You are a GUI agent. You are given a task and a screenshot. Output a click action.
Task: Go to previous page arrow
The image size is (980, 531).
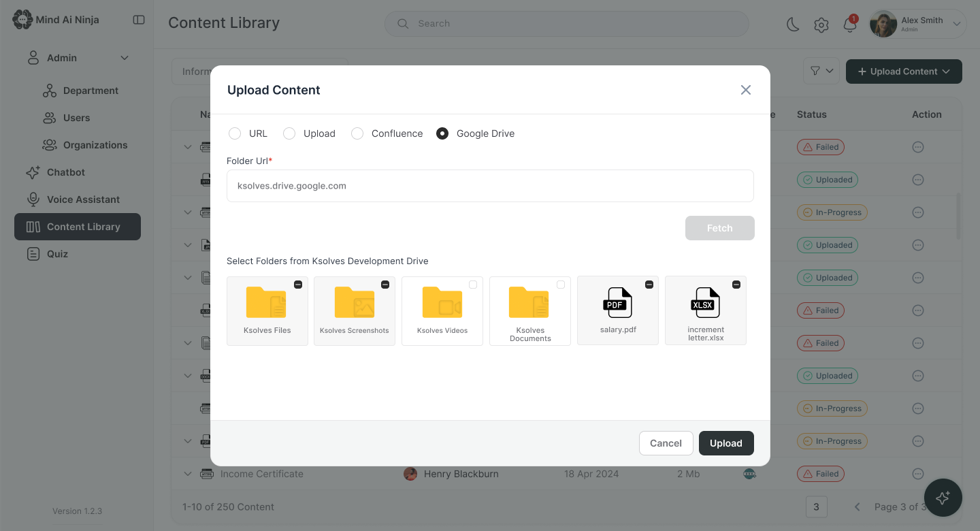[x=857, y=507]
